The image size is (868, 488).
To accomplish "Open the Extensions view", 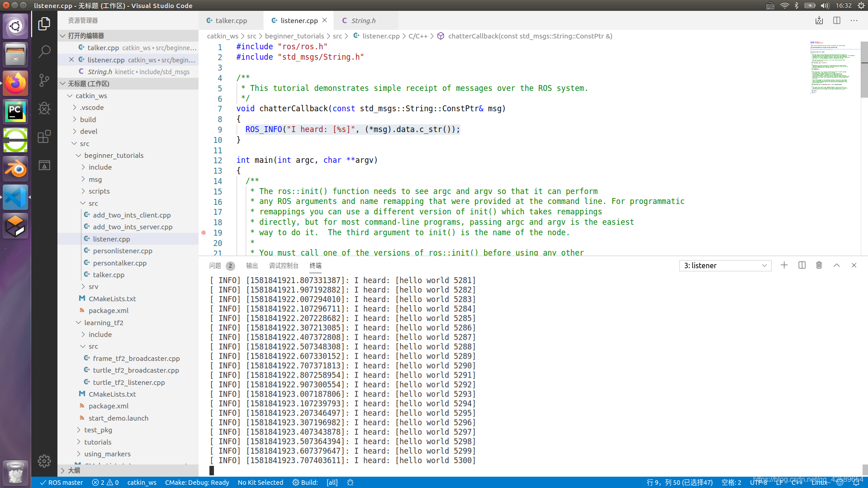I will coord(44,137).
